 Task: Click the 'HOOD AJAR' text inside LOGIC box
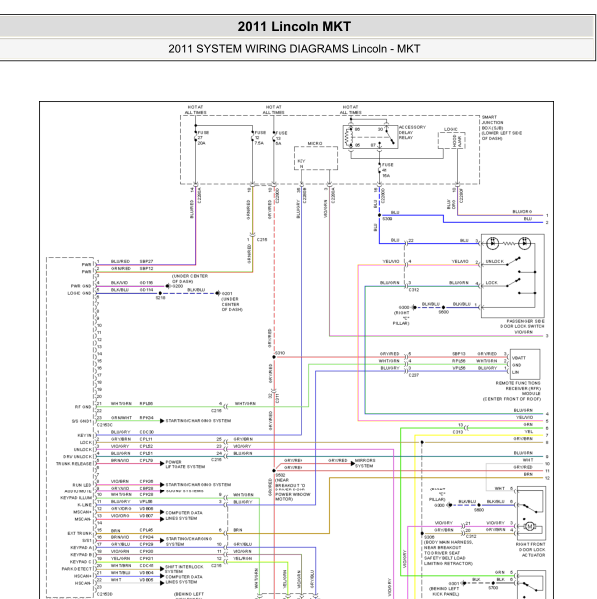pyautogui.click(x=457, y=141)
